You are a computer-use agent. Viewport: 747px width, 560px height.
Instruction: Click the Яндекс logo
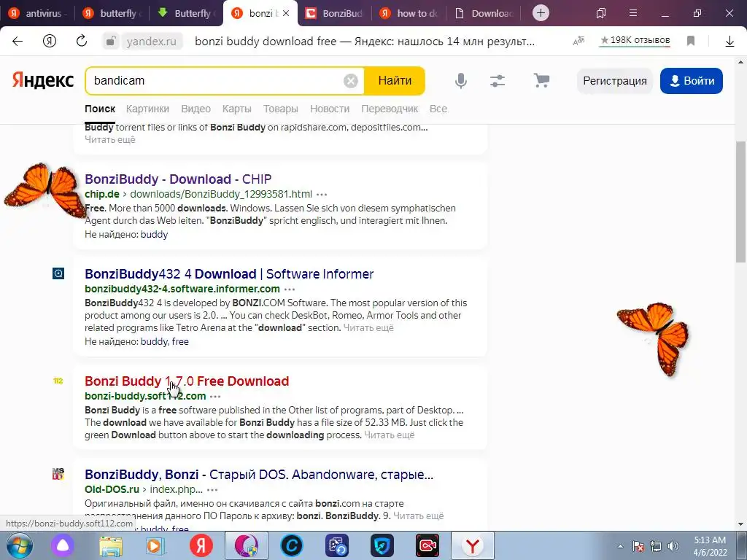click(43, 80)
